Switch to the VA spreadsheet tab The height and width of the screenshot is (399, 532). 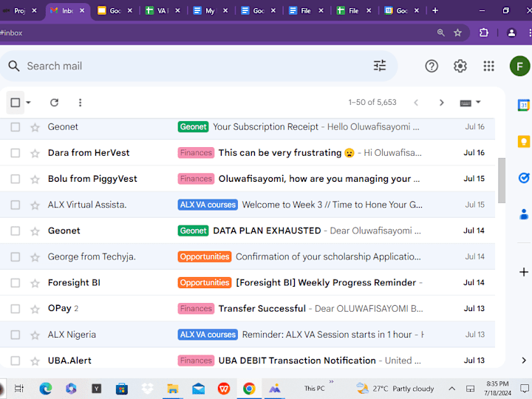pos(163,11)
